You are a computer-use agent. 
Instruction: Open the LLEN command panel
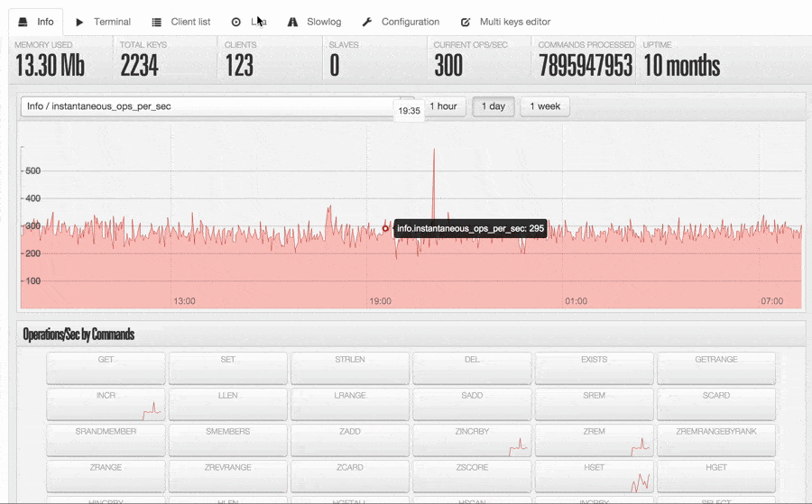point(228,404)
